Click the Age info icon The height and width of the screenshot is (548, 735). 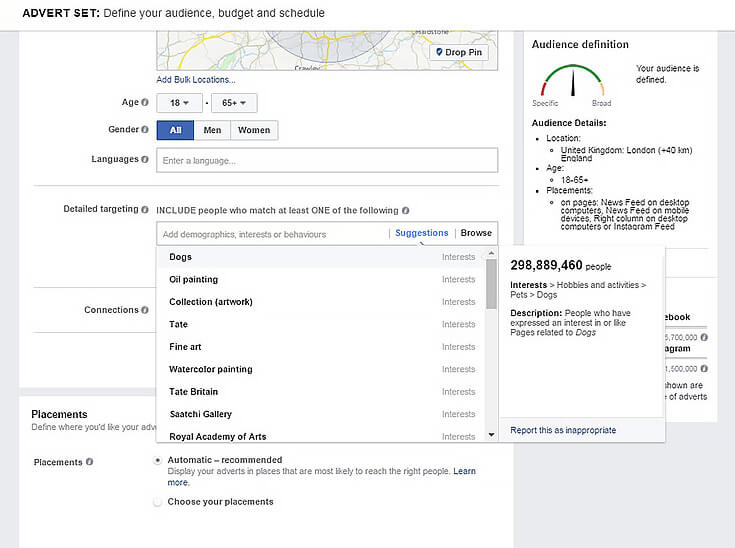[145, 102]
